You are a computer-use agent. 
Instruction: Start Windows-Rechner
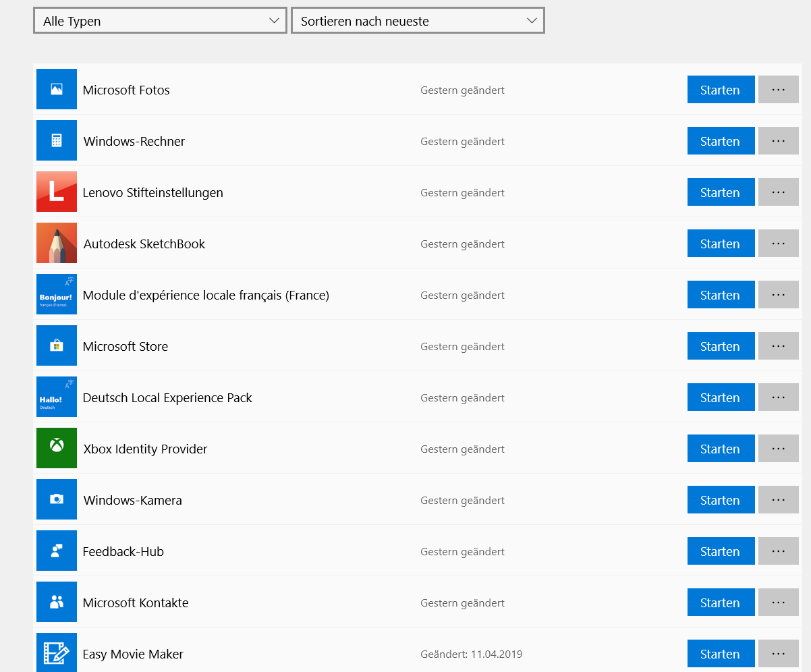721,141
